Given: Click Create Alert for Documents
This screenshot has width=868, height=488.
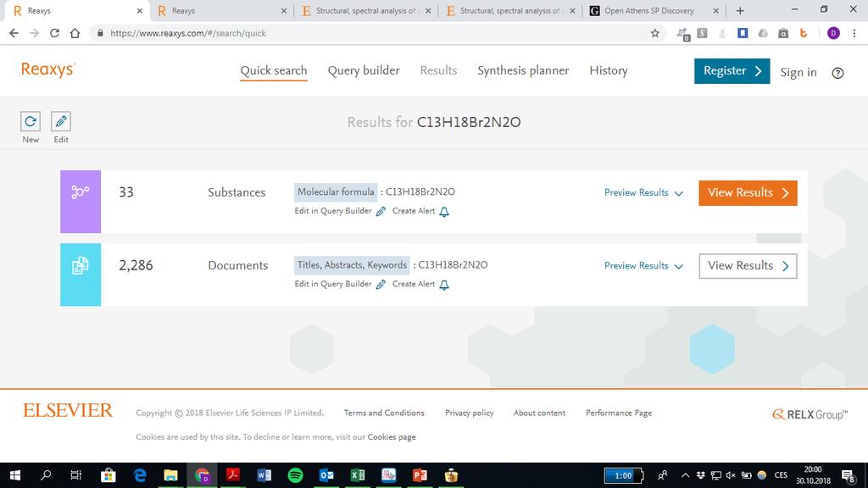Looking at the screenshot, I should pyautogui.click(x=414, y=284).
